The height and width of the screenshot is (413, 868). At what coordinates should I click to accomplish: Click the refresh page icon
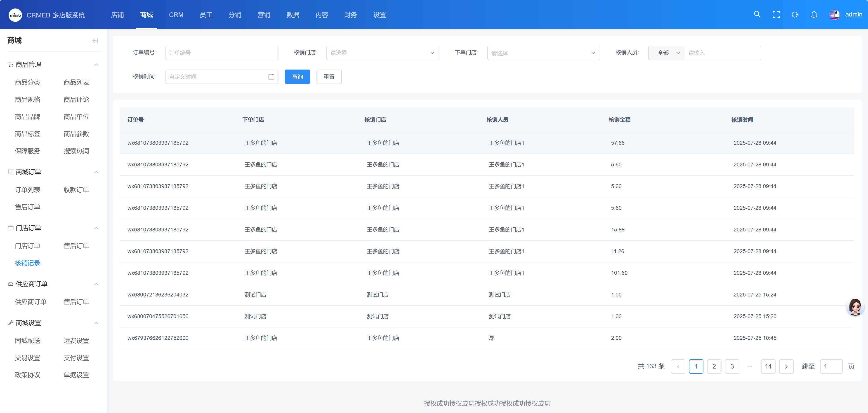795,14
